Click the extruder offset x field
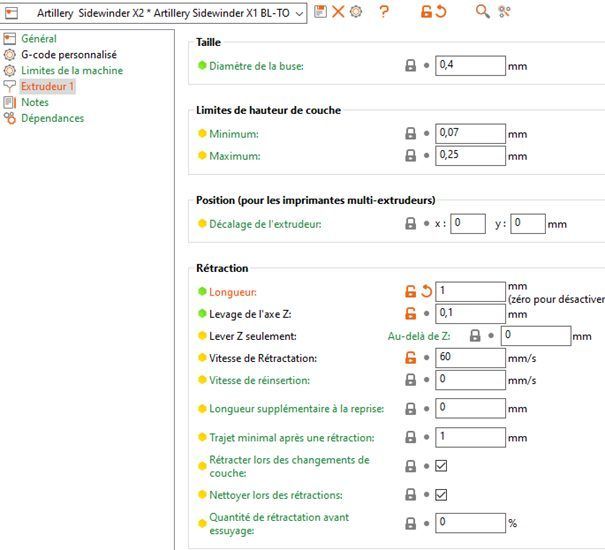 click(x=468, y=223)
